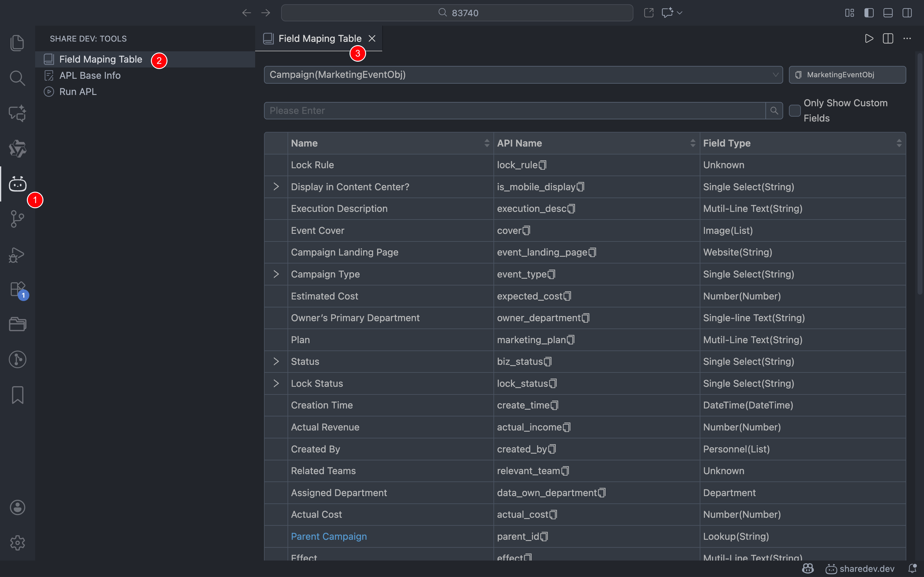Screen dimensions: 924x577
Task: Click the Parent Campaign link
Action: 328,537
